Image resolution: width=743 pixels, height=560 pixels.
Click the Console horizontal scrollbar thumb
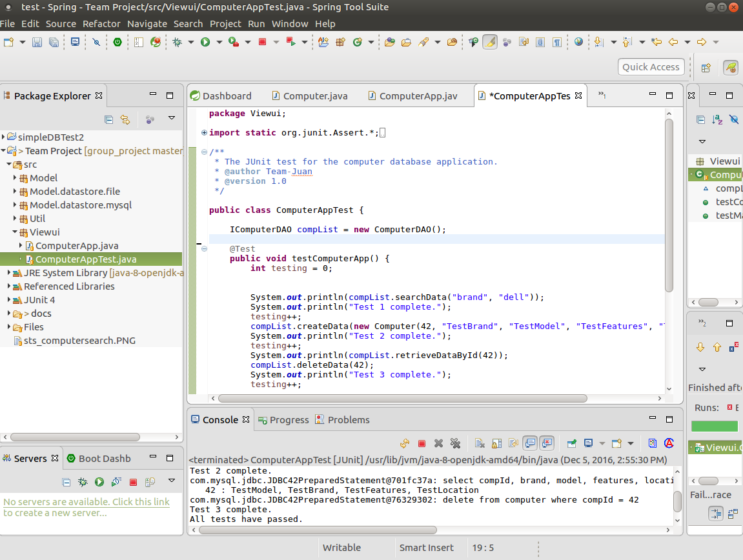click(x=318, y=530)
